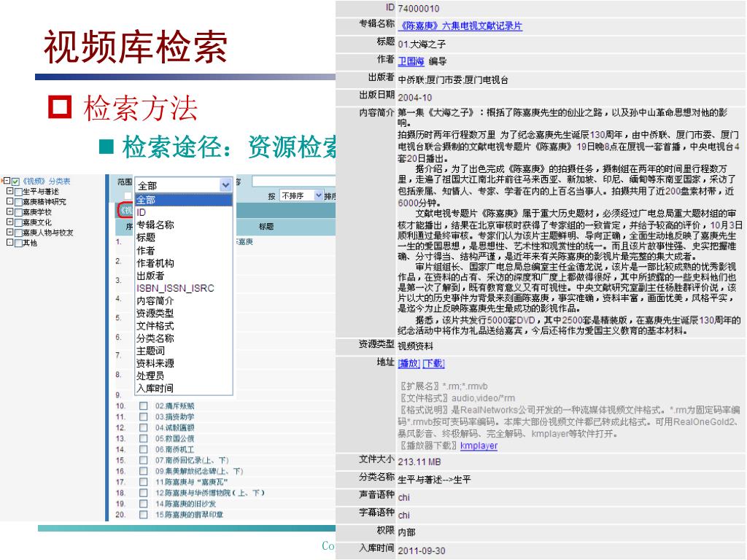Open the 《视频》分类表 tree link
This screenshot has width=747, height=560.
coord(46,182)
